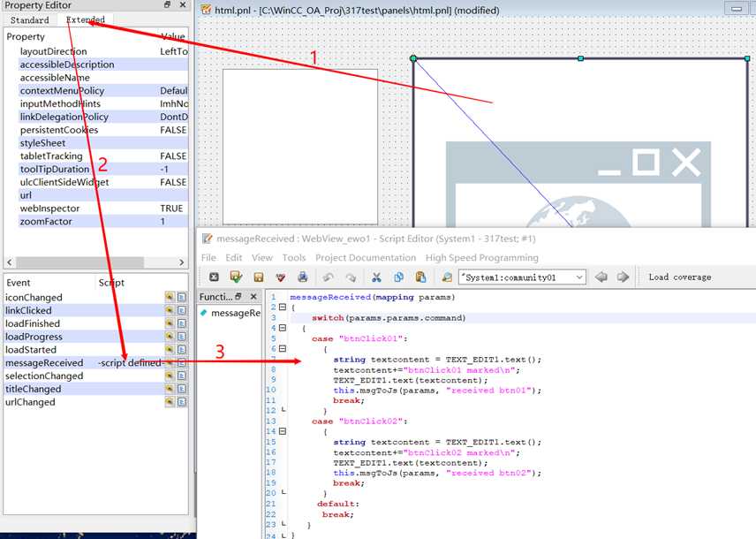The width and height of the screenshot is (756, 539).
Task: Close the Property Editor panel
Action: 183,4
